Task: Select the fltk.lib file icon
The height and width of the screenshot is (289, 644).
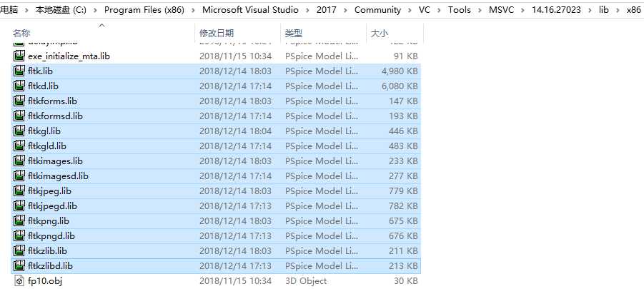Action: [x=19, y=71]
